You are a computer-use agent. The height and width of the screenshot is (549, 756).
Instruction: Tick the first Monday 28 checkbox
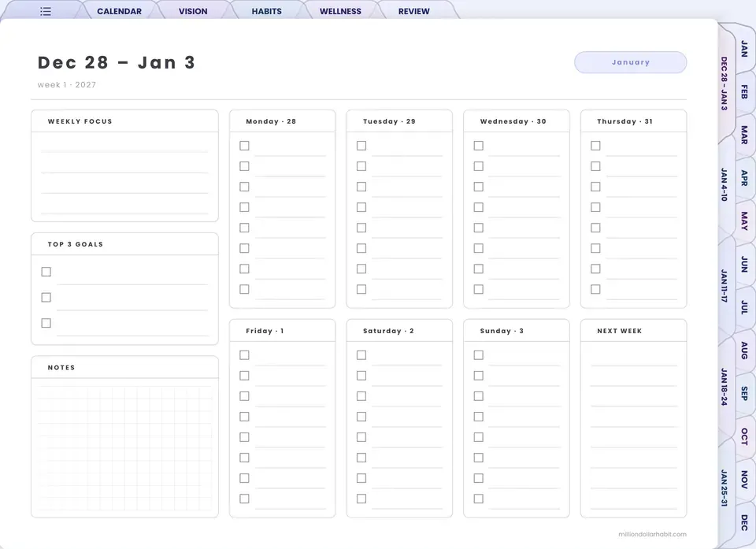[x=244, y=146]
